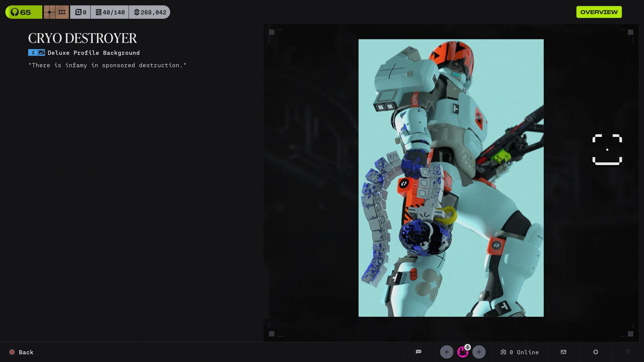Screen dimensions: 644x362
Task: Open the text chat icon
Action: 419,352
